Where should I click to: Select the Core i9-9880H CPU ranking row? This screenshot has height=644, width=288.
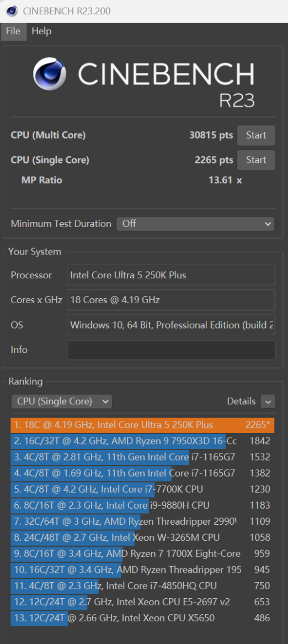[x=142, y=505]
